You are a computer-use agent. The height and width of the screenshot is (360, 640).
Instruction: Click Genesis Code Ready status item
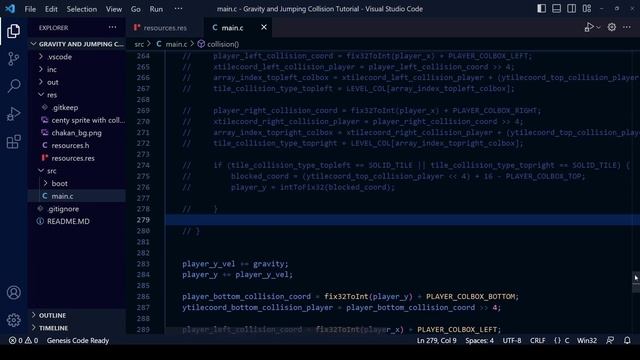click(78, 340)
